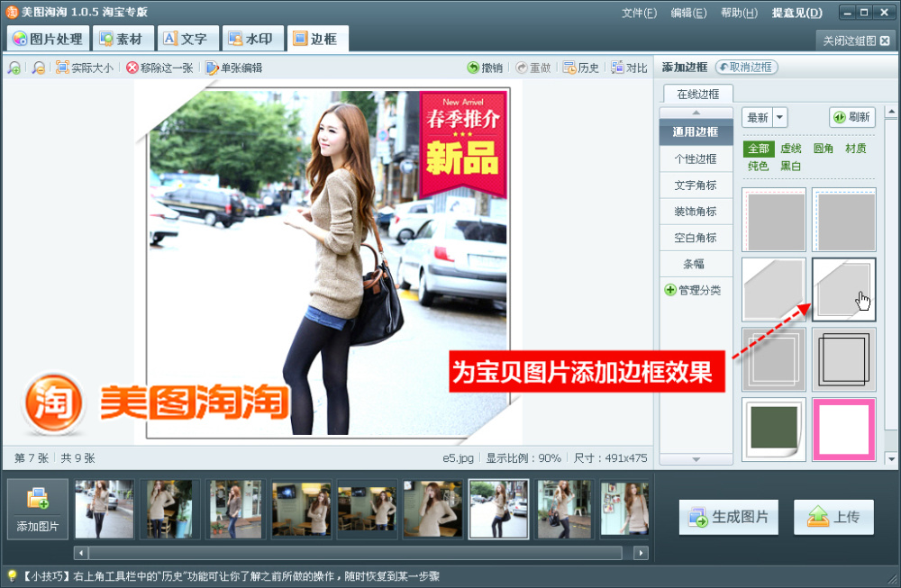Image resolution: width=901 pixels, height=588 pixels.
Task: Redo action with 重做
Action: point(533,68)
